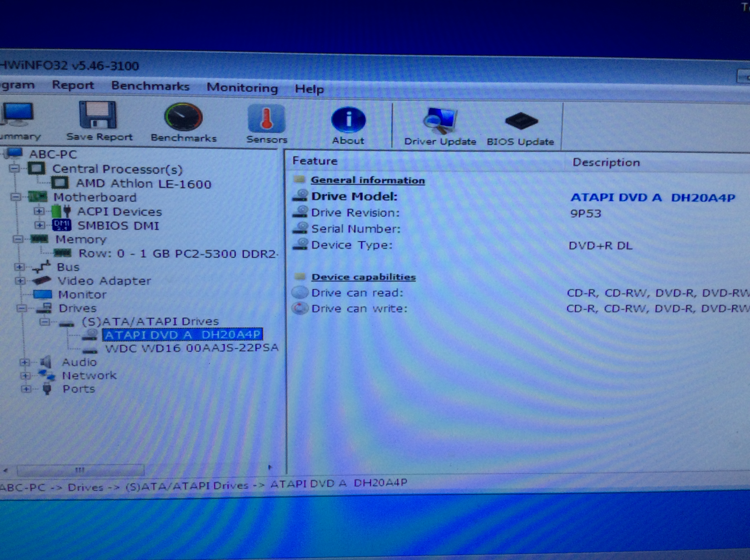Click the About info icon
Image resolution: width=750 pixels, height=560 pixels.
(348, 120)
